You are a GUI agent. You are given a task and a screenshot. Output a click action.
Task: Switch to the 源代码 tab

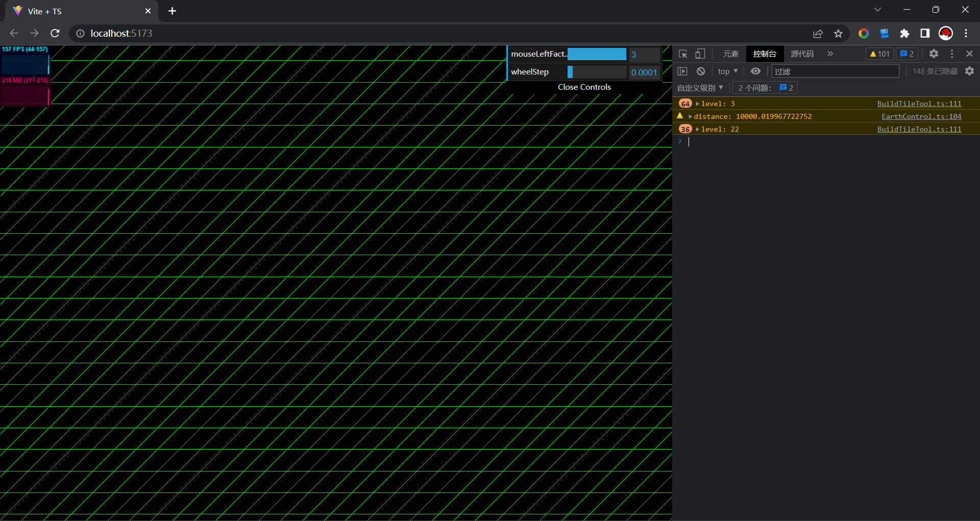(x=802, y=54)
